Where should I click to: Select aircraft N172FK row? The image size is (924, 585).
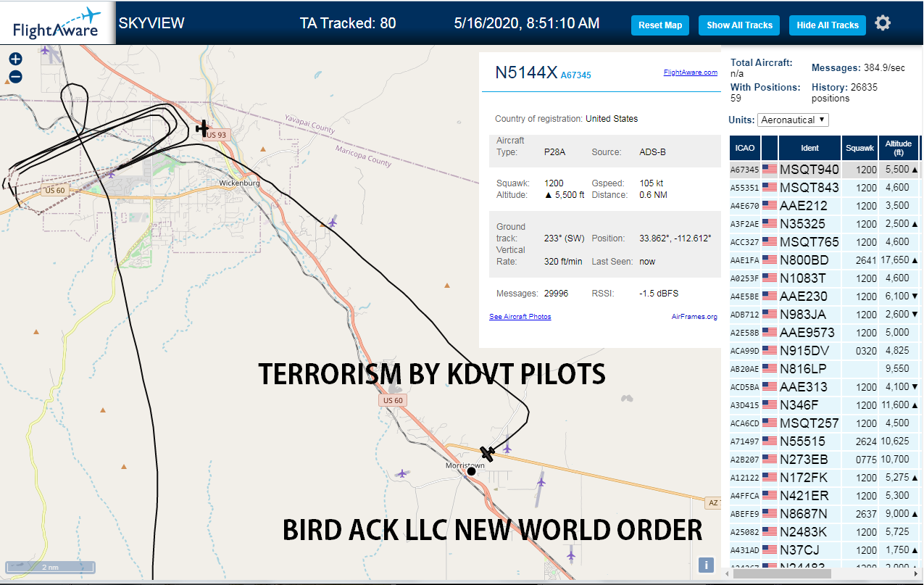click(825, 478)
